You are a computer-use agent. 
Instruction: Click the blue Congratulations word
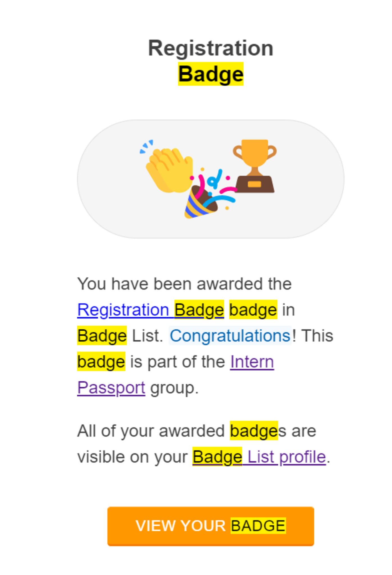(230, 336)
